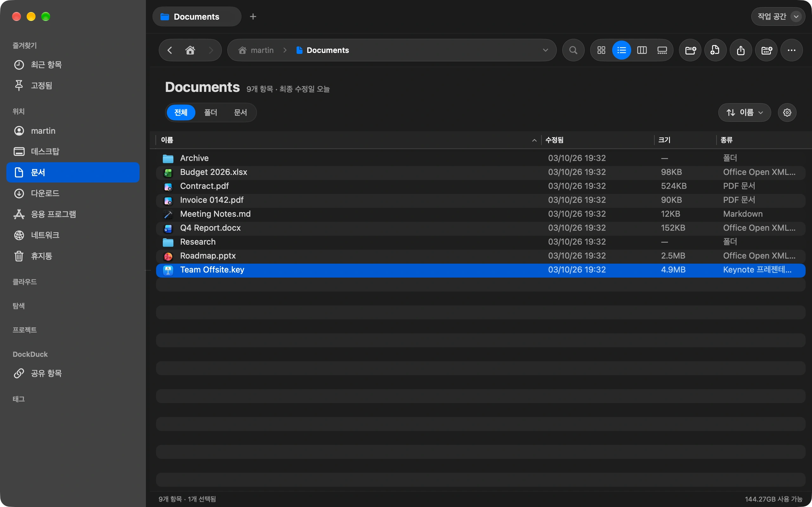Activate list view toggle
Screen dimensions: 812x507
tap(621, 50)
